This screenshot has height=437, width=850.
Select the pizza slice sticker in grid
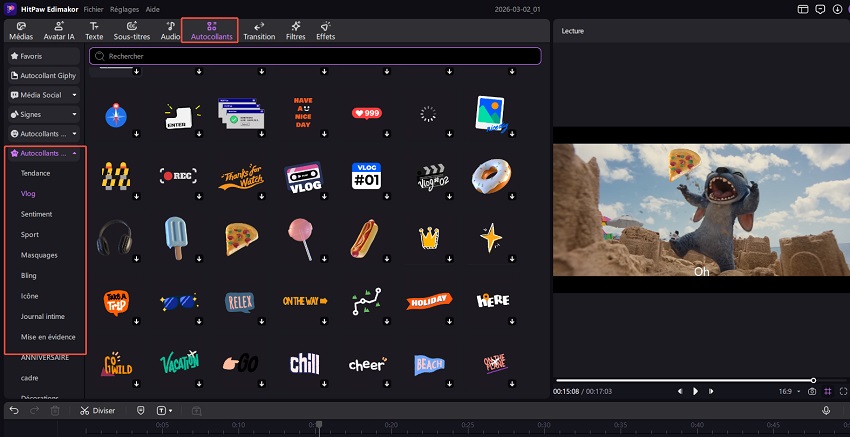pyautogui.click(x=241, y=239)
